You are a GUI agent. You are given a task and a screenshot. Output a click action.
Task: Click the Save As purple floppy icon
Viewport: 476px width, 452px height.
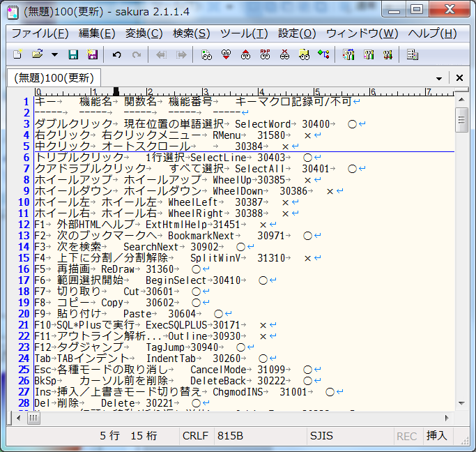click(x=92, y=54)
